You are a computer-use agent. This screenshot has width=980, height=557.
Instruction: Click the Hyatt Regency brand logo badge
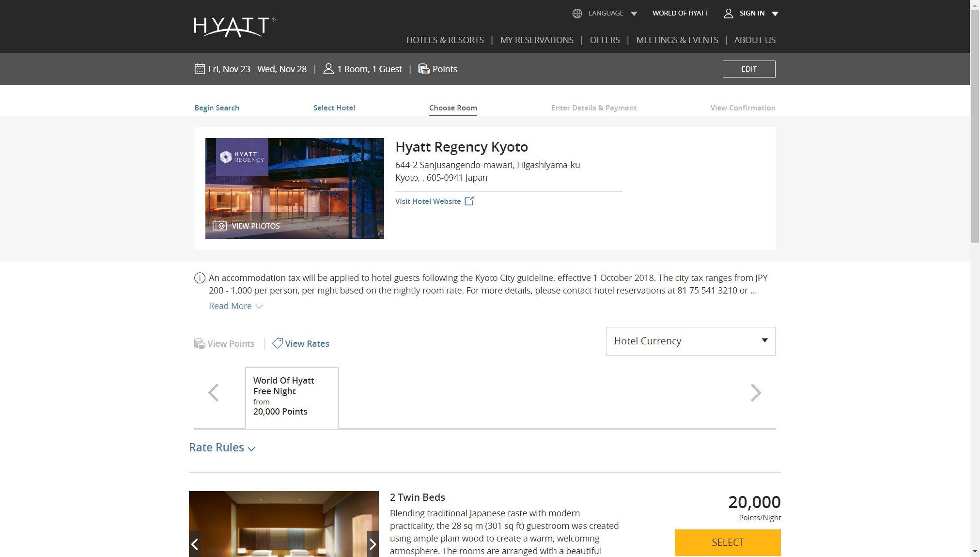click(242, 157)
